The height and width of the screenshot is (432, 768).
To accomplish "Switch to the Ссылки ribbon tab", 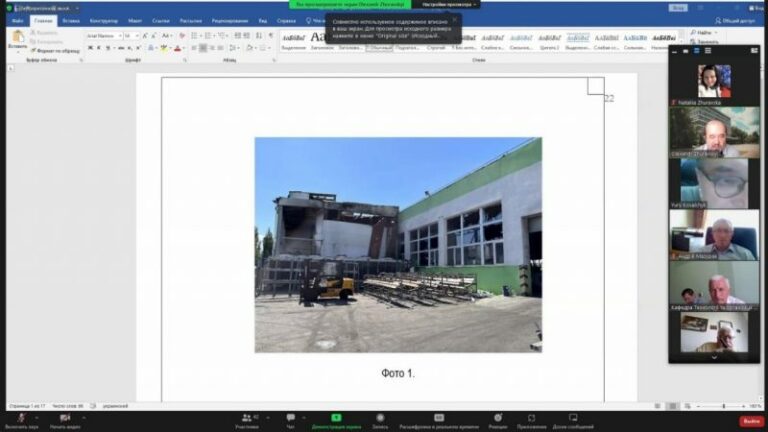I will 161,20.
